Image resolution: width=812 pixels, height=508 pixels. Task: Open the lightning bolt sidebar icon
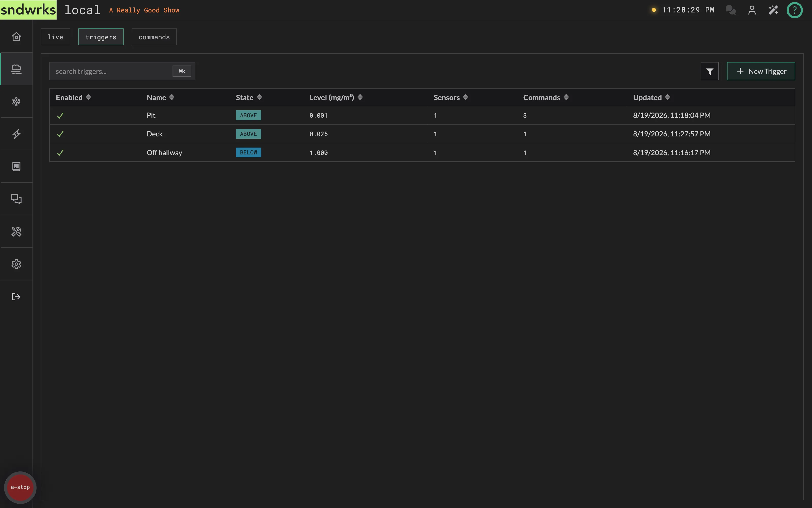coord(16,134)
